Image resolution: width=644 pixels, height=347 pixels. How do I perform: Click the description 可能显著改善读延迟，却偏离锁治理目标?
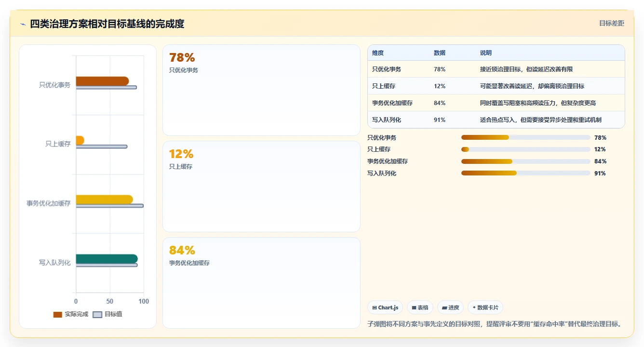pyautogui.click(x=532, y=86)
